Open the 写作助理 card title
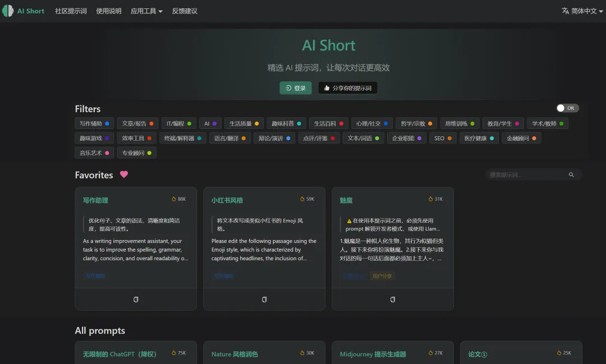Screen dimensions: 606x364 [x=95, y=201]
